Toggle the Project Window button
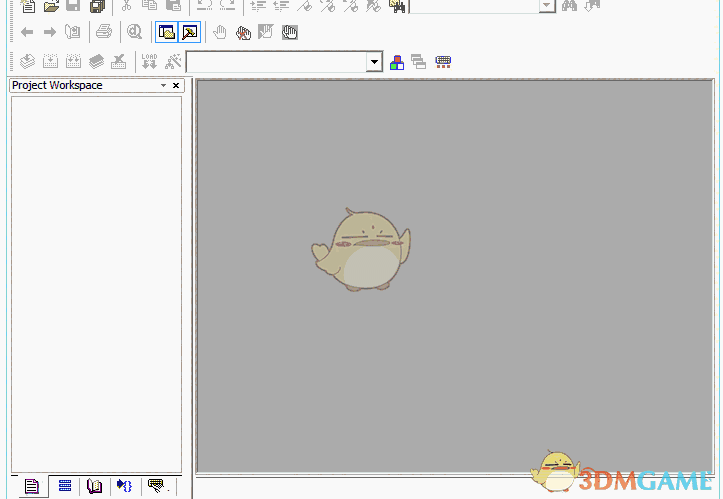This screenshot has height=499, width=723. pyautogui.click(x=166, y=33)
